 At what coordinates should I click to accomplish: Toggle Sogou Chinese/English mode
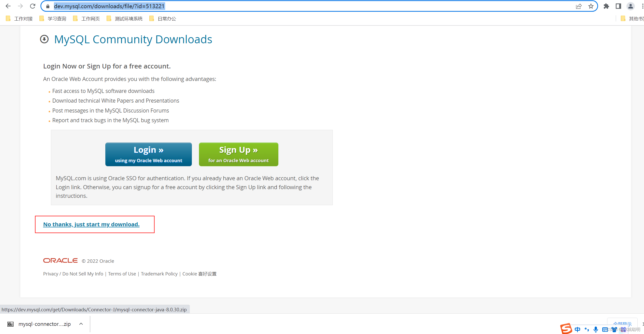click(x=578, y=329)
